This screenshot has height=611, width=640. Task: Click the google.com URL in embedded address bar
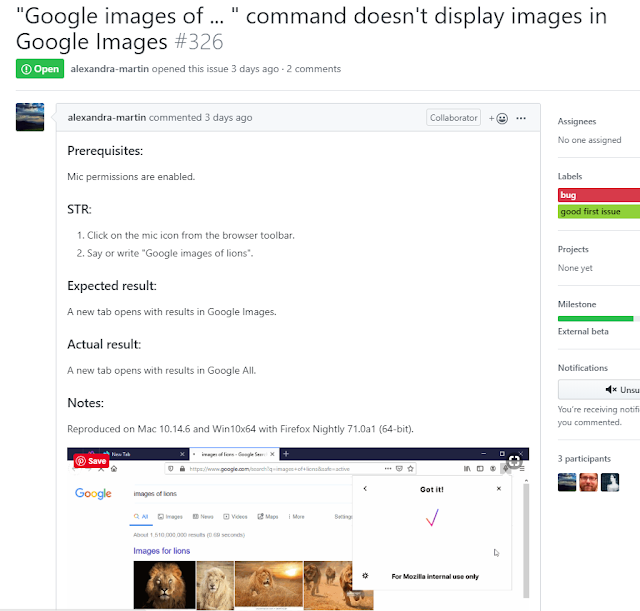point(270,469)
